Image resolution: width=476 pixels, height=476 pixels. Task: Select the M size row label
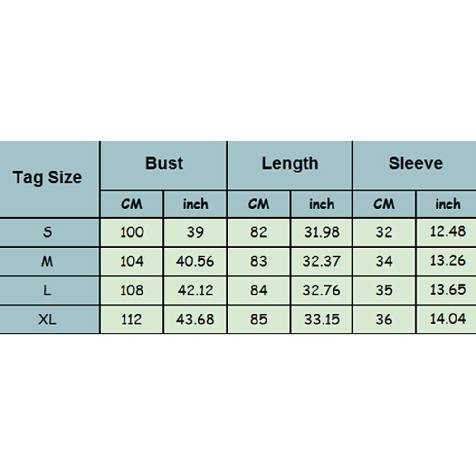[x=48, y=261]
